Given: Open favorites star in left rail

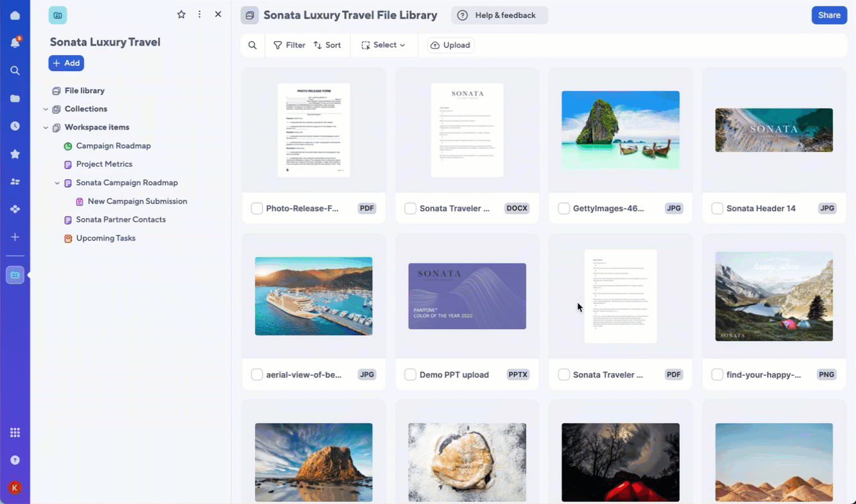Looking at the screenshot, I should pyautogui.click(x=15, y=154).
